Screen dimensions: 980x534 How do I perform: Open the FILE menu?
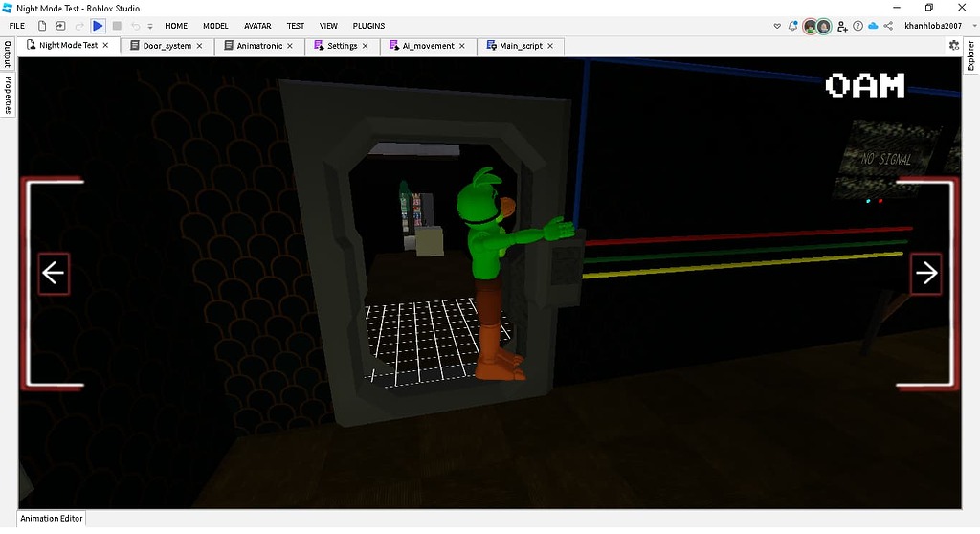(17, 26)
